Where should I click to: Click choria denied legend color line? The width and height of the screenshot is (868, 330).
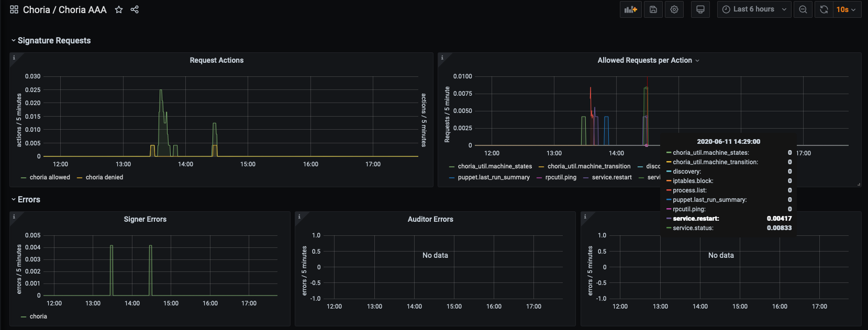click(80, 178)
